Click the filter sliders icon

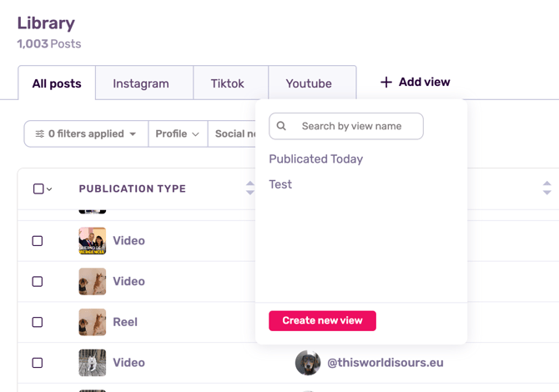click(39, 133)
